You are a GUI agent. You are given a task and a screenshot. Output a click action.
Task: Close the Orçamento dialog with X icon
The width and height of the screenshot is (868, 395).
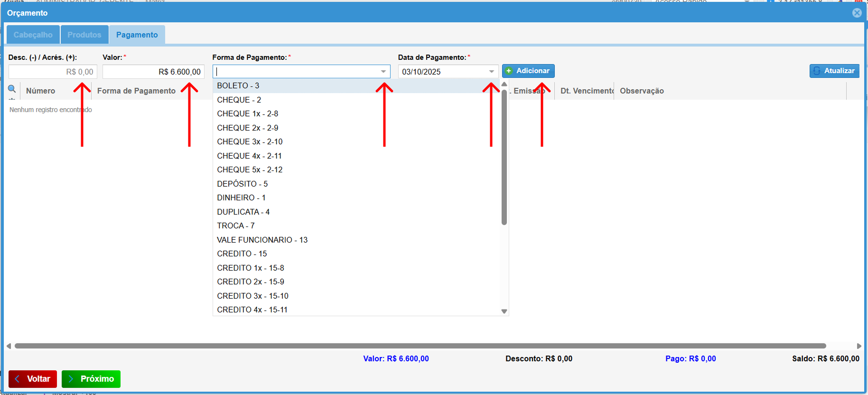pos(857,13)
